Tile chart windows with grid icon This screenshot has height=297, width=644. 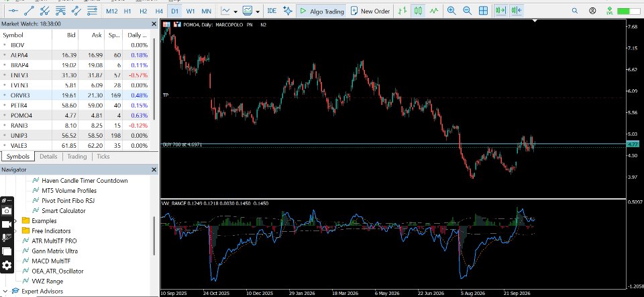(x=484, y=11)
